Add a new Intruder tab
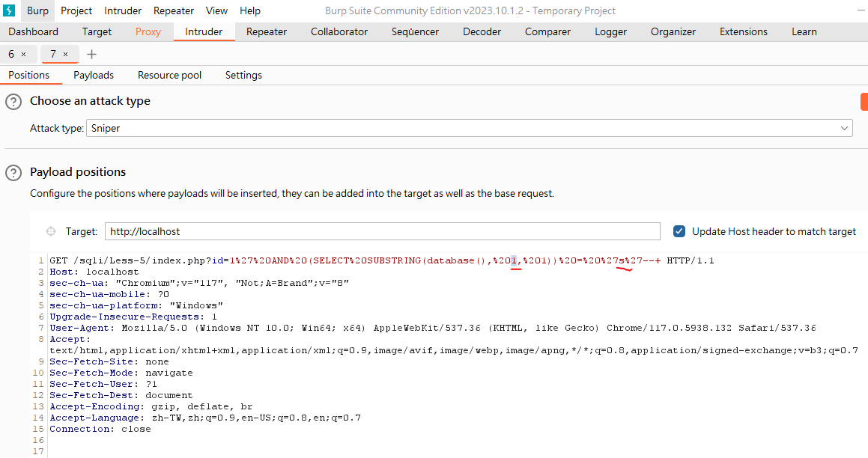 coord(92,54)
